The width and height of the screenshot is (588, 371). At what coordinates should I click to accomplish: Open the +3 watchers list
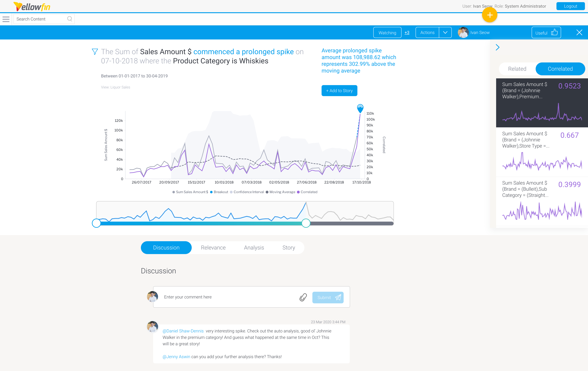pyautogui.click(x=407, y=33)
